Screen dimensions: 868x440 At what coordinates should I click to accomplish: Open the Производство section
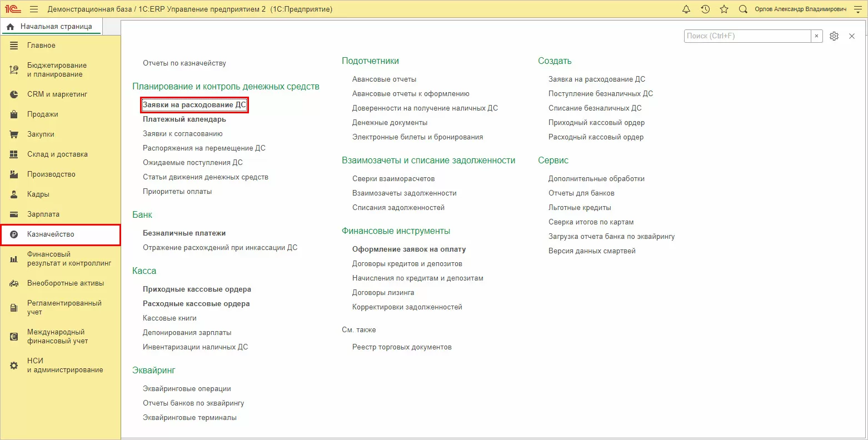61,174
